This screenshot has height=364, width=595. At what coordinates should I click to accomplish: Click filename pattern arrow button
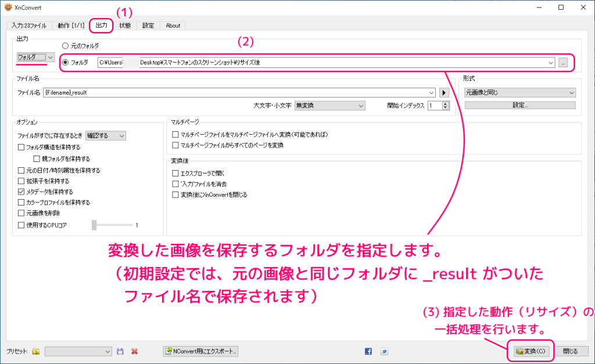coord(444,92)
